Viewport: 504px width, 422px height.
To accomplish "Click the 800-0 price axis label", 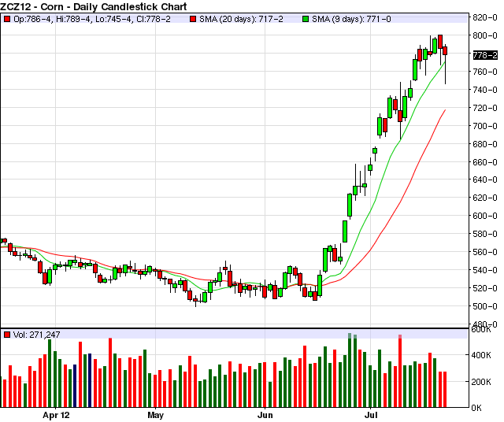I will pyautogui.click(x=485, y=35).
